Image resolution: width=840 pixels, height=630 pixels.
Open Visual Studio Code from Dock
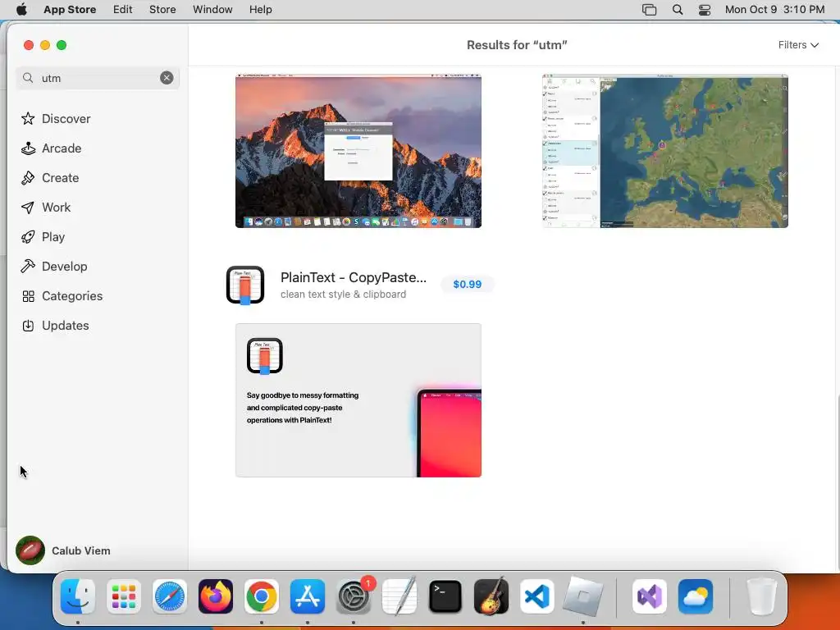pyautogui.click(x=536, y=596)
